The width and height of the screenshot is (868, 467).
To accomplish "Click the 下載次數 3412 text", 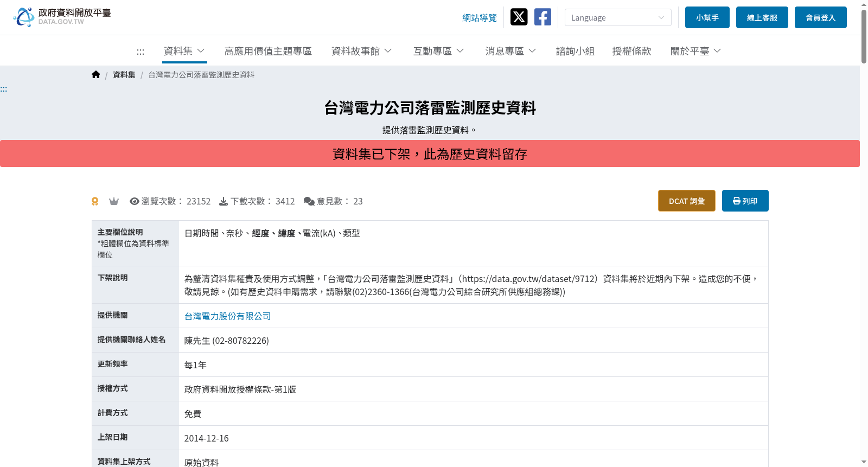I will [263, 201].
